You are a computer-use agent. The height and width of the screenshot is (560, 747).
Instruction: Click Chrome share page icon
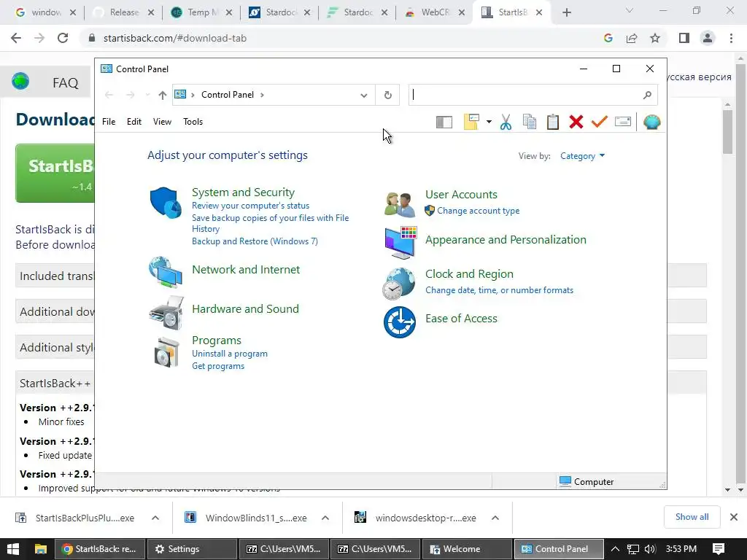(632, 38)
